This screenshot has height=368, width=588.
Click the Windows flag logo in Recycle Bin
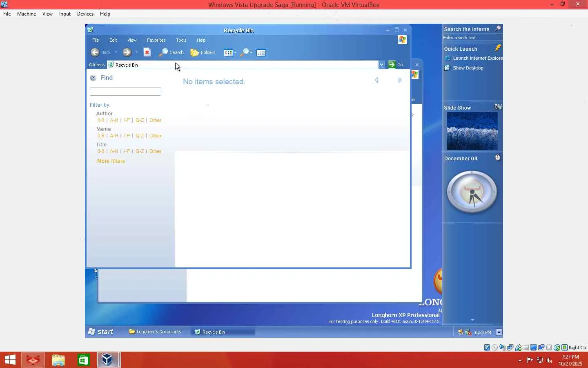pyautogui.click(x=402, y=40)
